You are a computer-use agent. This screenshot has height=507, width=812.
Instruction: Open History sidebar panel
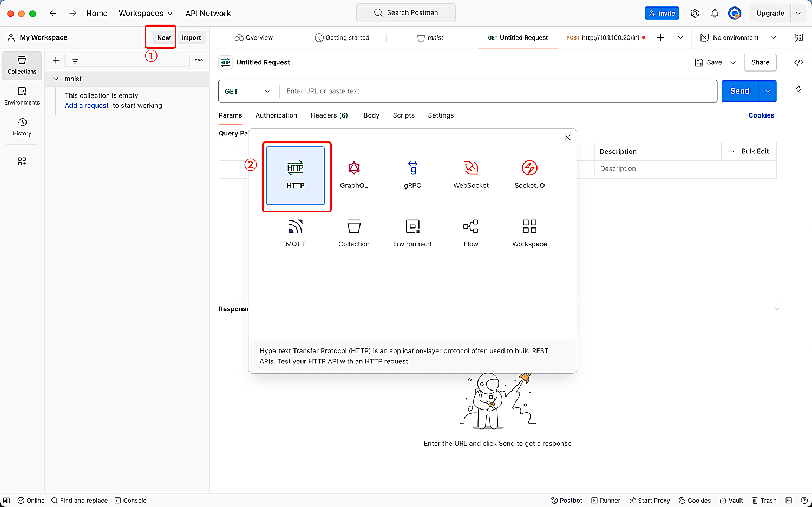tap(22, 127)
